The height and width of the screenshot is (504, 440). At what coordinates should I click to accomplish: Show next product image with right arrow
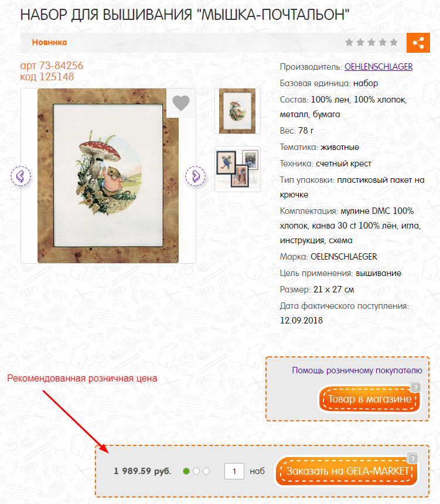196,176
